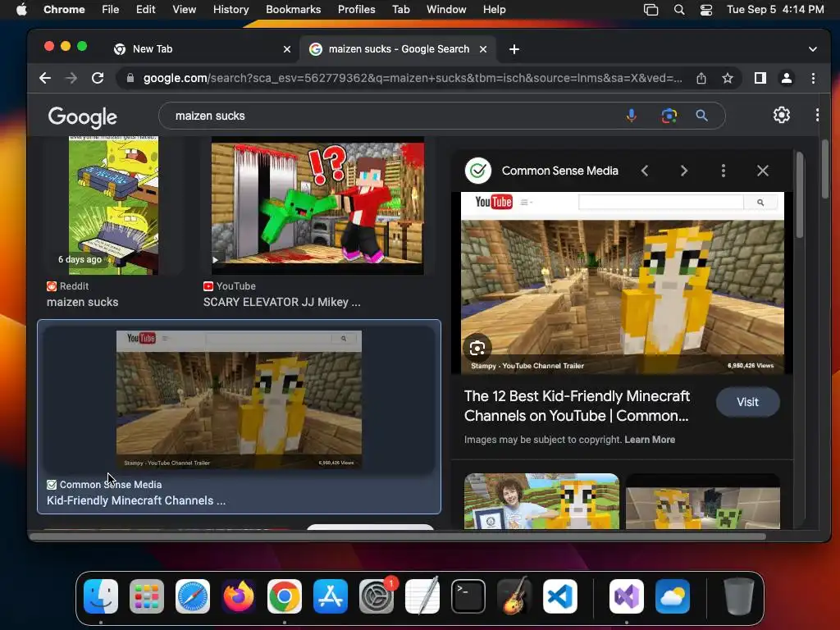Open macOS Control Center
The width and height of the screenshot is (840, 630).
tap(706, 10)
